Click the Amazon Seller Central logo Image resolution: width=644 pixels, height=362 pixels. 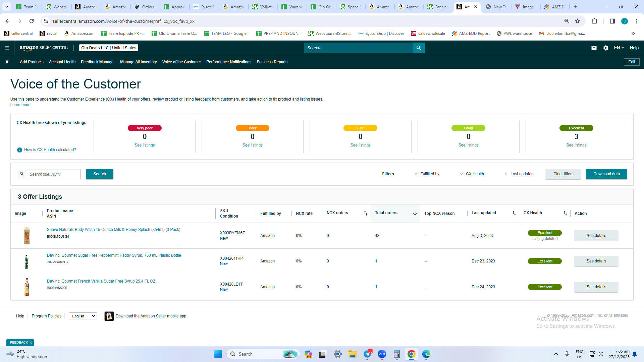click(44, 48)
